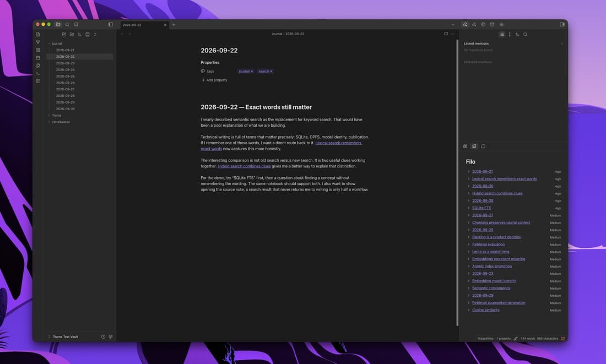Viewport: 606px width, 364px height.
Task: Create a new folder in file explorer
Action: [72, 34]
